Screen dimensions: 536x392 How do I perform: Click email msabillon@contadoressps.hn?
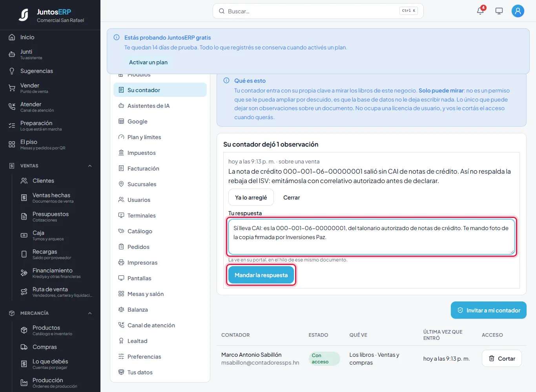click(x=260, y=363)
